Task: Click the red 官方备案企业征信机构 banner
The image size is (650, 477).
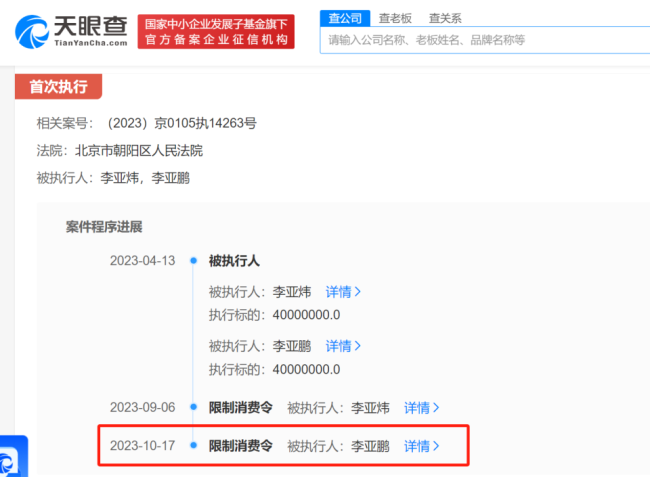Action: (217, 40)
